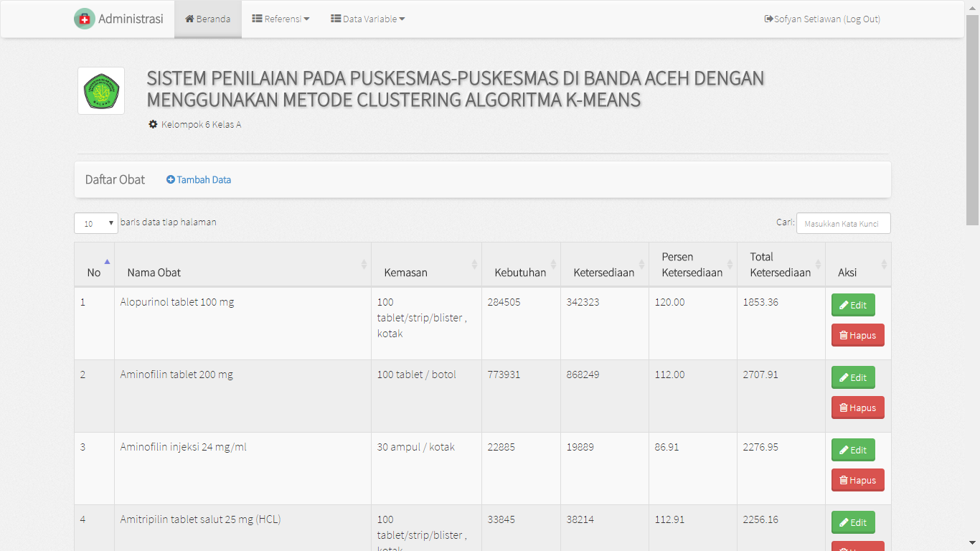Go to the Beranda tab
This screenshot has width=980, height=551.
click(208, 19)
